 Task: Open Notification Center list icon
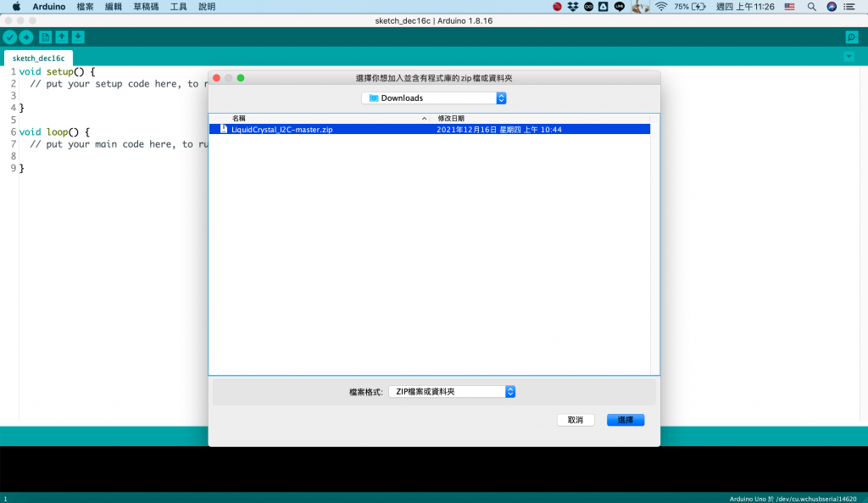click(x=849, y=7)
